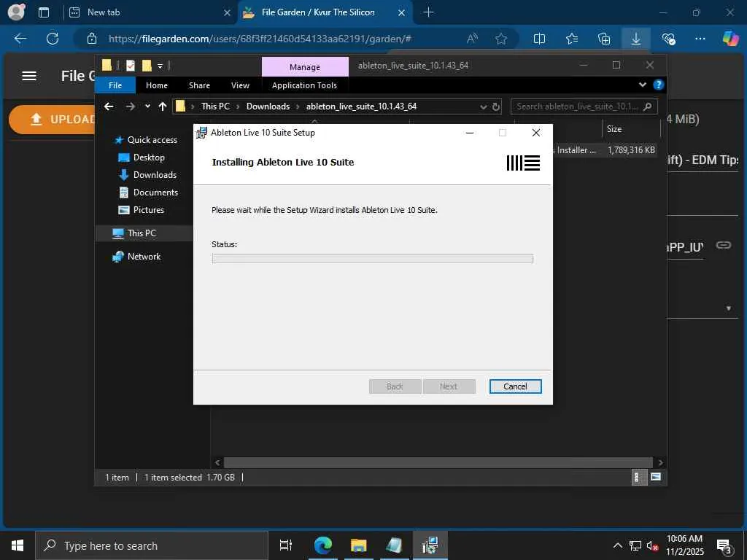Open File menu in File Explorer

pos(115,85)
